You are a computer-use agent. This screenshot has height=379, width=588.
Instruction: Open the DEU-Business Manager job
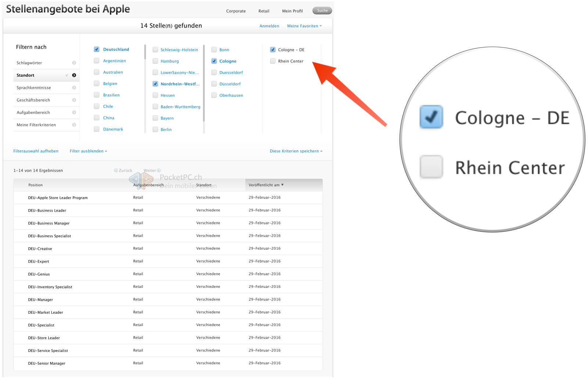click(x=49, y=223)
